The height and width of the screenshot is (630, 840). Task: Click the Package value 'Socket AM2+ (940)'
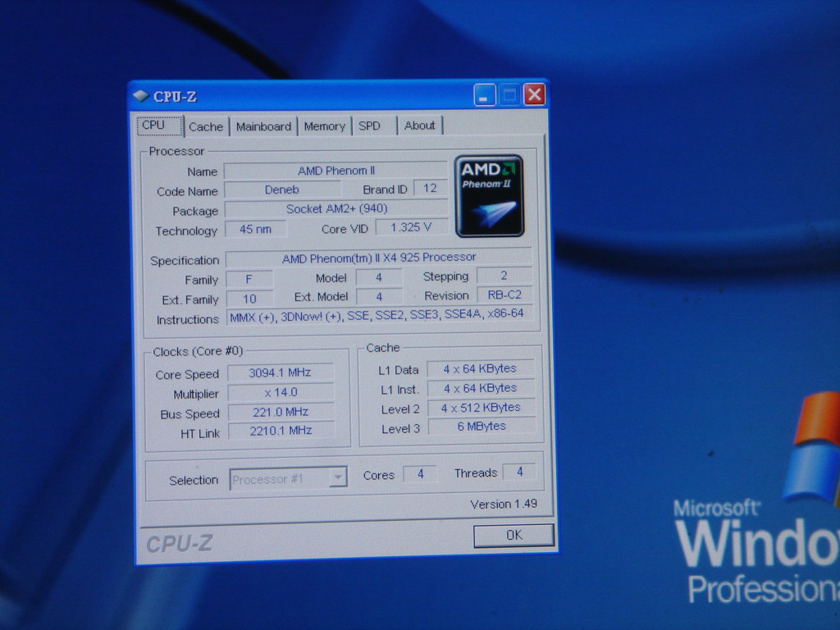[x=336, y=209]
